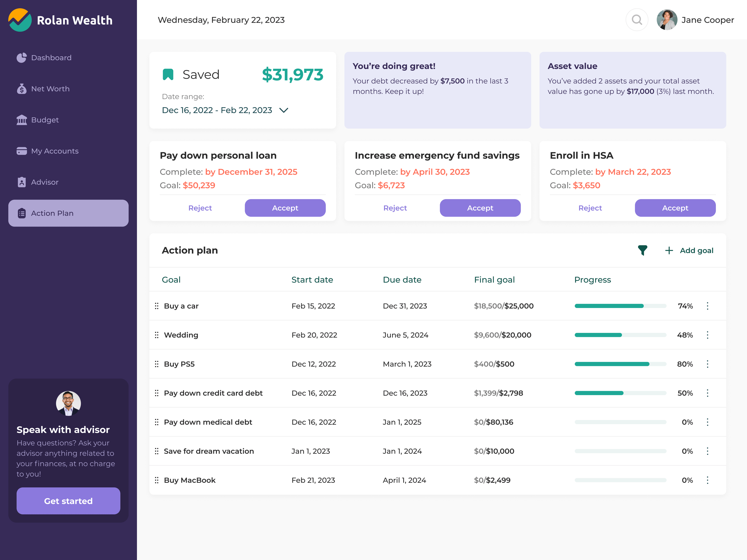This screenshot has height=560, width=747.
Task: Open three-dot menu for Save for dream vacation
Action: point(708,451)
